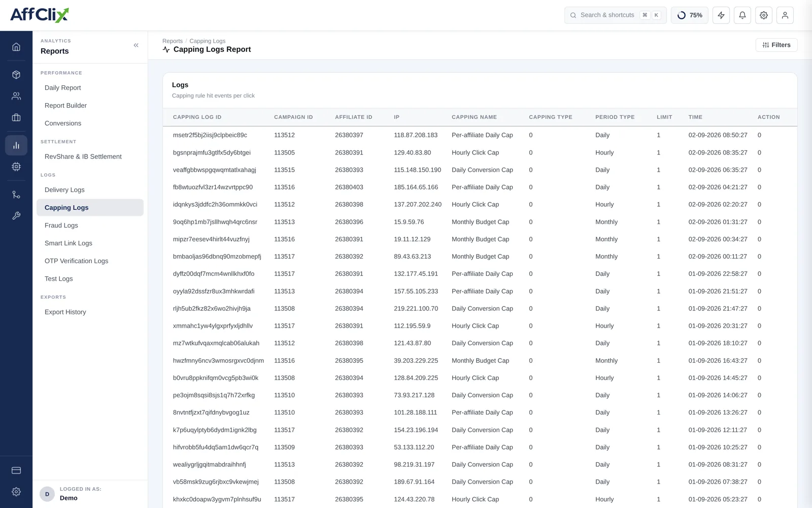This screenshot has width=812, height=508.
Task: Select log ID pe3ojm8sqsi8sjs1q7h72xrfkg
Action: (x=214, y=395)
